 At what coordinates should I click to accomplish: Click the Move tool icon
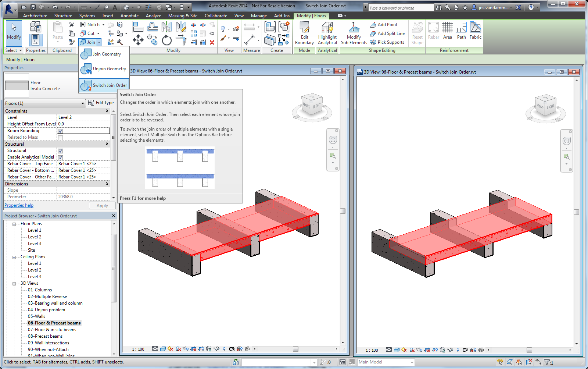click(138, 40)
